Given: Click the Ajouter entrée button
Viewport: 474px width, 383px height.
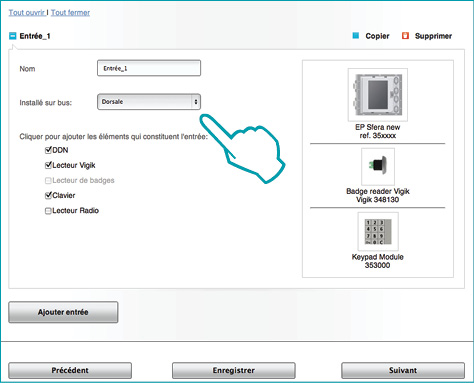Looking at the screenshot, I should tap(63, 312).
